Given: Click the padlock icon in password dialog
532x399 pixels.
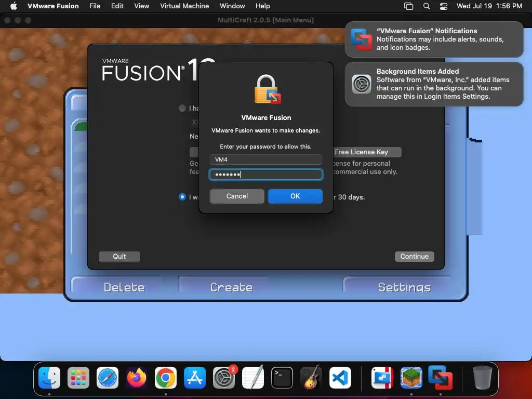Looking at the screenshot, I should coord(268,89).
